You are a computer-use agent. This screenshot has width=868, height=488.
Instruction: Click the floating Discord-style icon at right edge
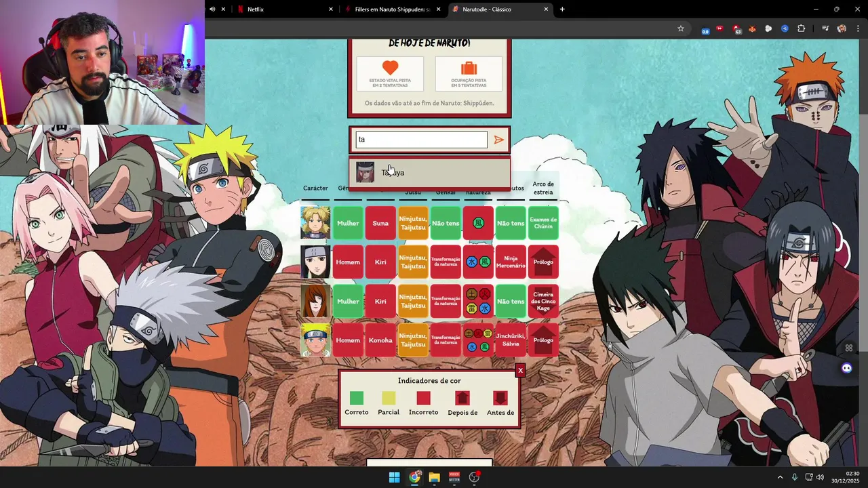click(x=846, y=368)
